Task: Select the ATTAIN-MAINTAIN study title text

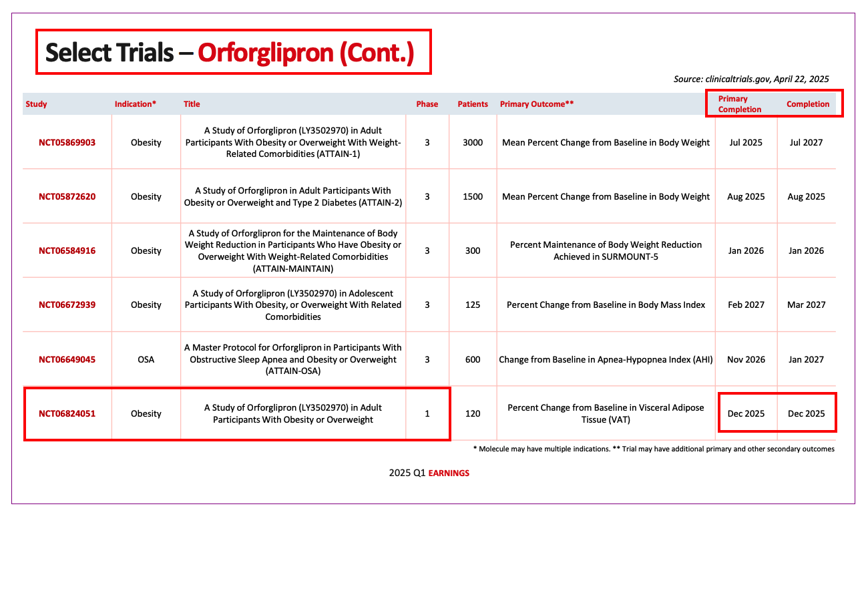Action: coord(293,251)
